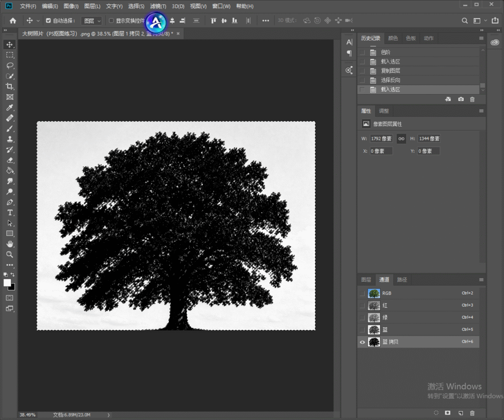Expand the toolbar double-arrow toggle
Screen dimensions: 504x420
(x=5, y=30)
